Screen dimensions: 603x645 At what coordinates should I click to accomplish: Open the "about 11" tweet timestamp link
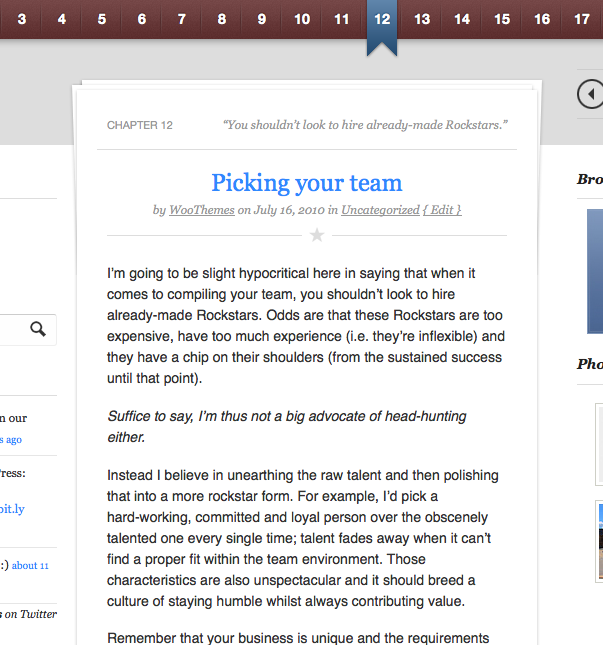click(x=30, y=565)
